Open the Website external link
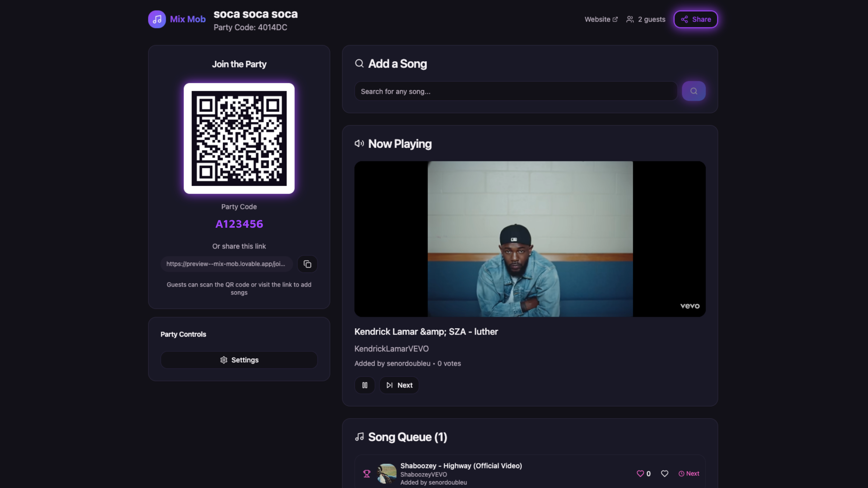The width and height of the screenshot is (868, 488). pyautogui.click(x=601, y=19)
